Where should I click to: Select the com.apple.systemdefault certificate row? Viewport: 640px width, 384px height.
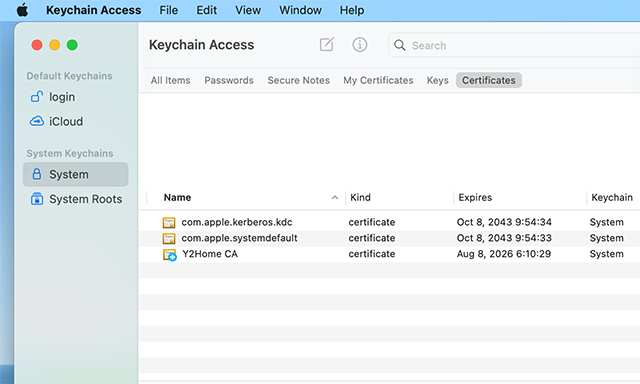(389, 238)
